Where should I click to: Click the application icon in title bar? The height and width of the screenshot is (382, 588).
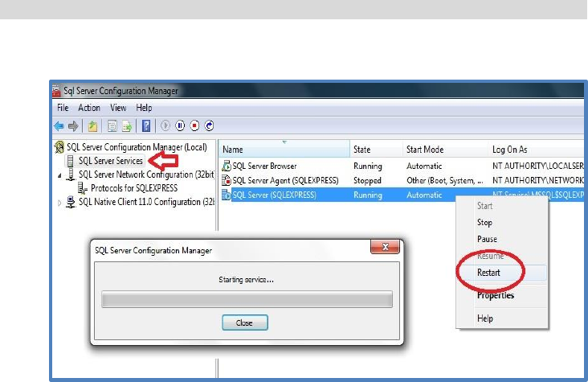click(56, 91)
